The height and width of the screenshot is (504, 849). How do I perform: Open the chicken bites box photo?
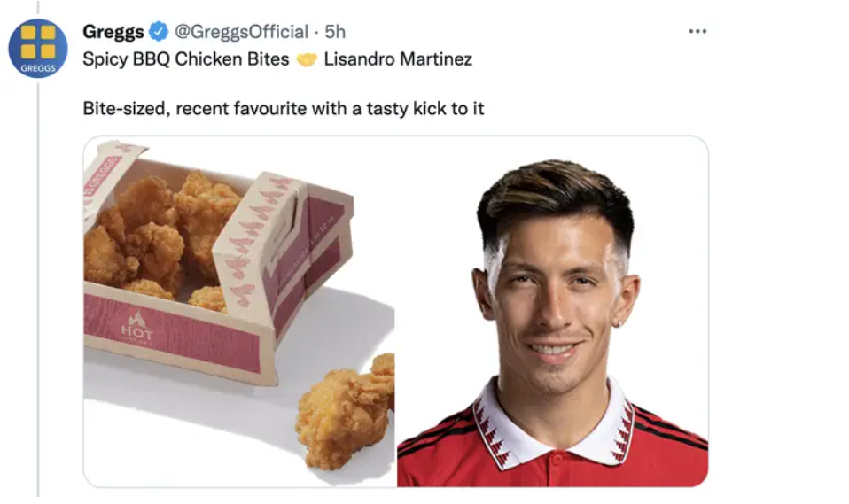point(239,311)
